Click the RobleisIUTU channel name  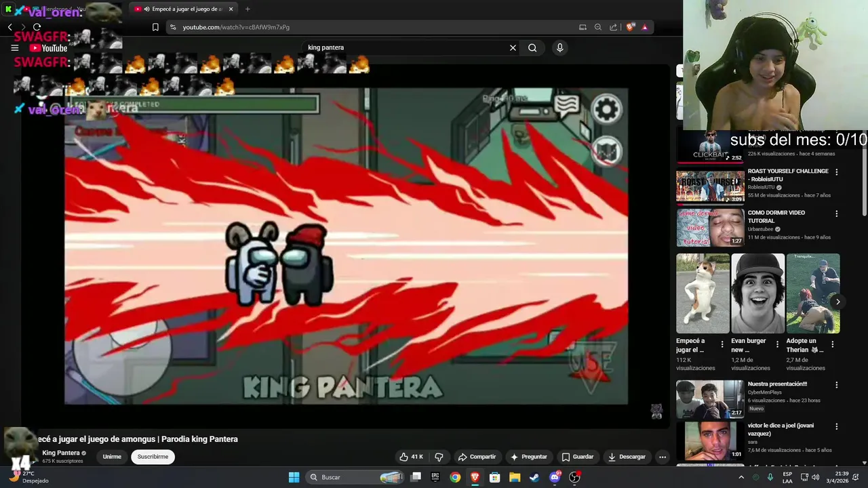(761, 187)
